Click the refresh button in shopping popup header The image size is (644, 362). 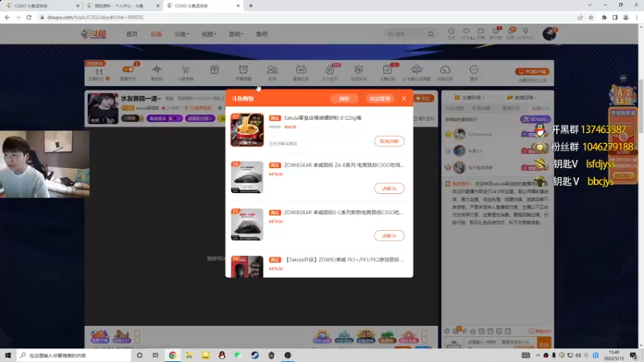click(x=345, y=98)
